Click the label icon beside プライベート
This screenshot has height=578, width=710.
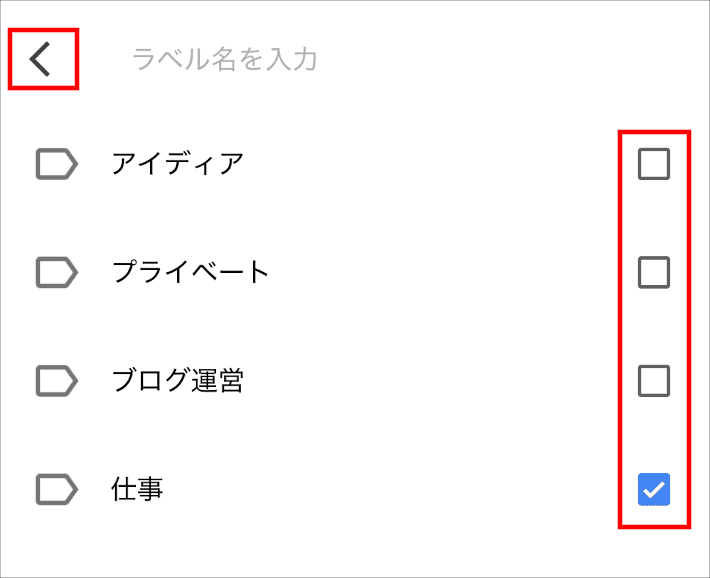click(56, 272)
